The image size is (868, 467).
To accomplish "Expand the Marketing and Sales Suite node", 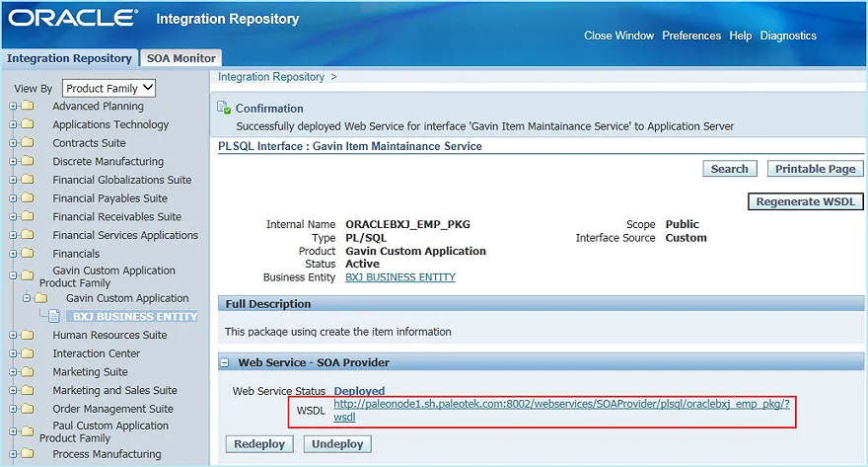I will pos(13,391).
